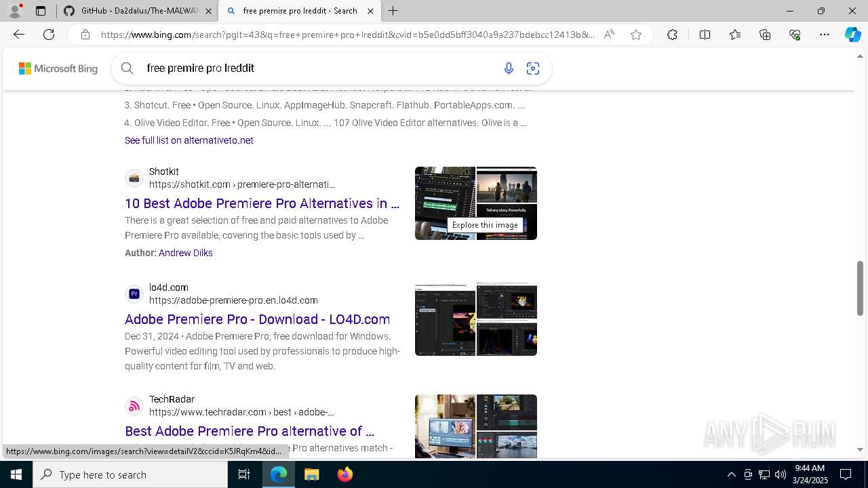Viewport: 868px width, 488px height.
Task: Open TechRadar monitor desk thumbnail
Action: (x=445, y=426)
